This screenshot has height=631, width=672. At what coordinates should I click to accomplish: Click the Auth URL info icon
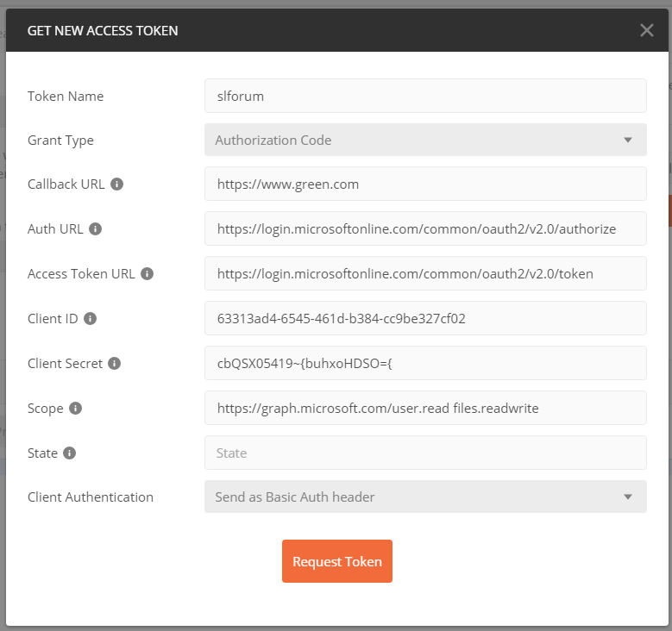tap(95, 229)
